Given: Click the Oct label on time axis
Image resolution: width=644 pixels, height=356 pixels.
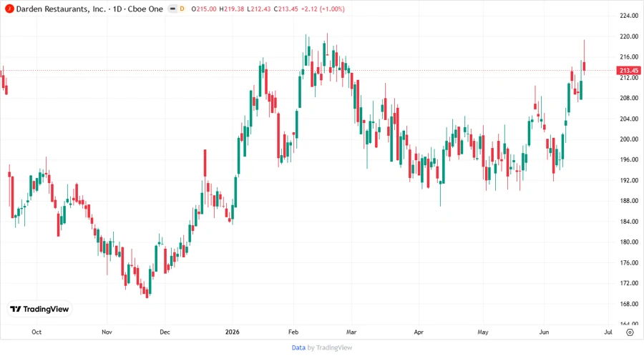Looking at the screenshot, I should 36,332.
